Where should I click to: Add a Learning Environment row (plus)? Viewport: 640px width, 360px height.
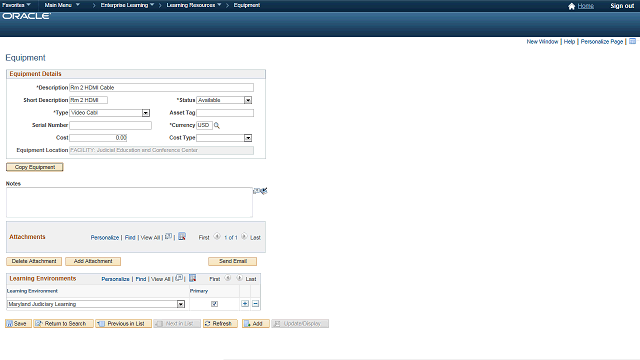click(x=245, y=304)
